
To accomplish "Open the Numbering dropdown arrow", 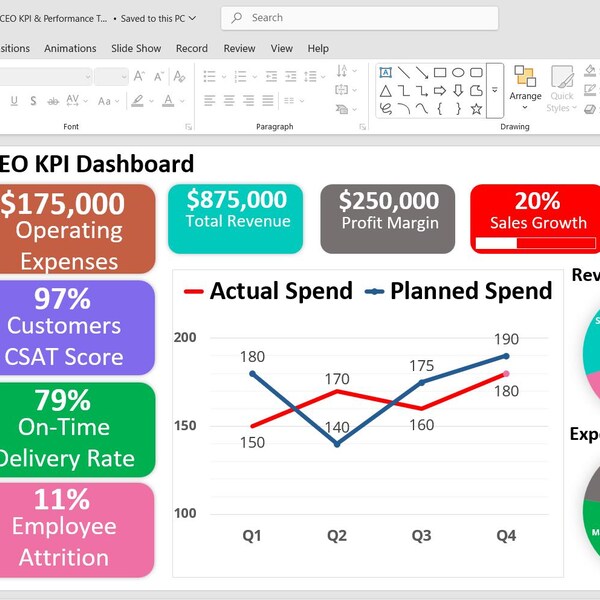I will tap(254, 77).
